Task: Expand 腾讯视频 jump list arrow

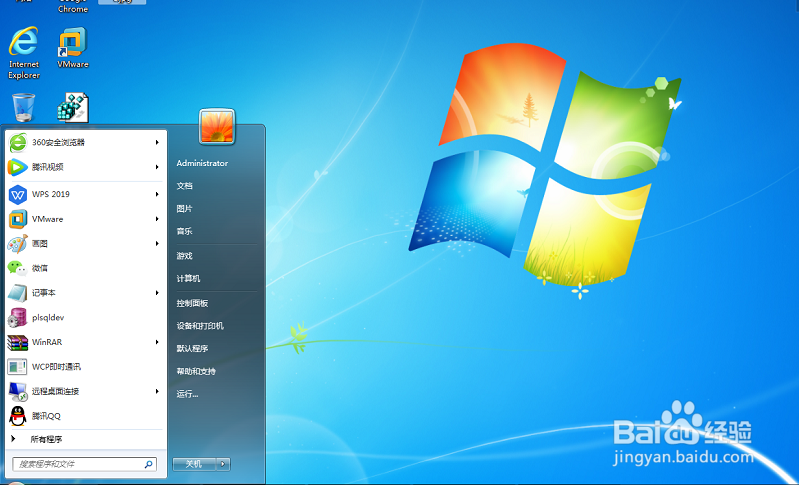Action: [157, 167]
